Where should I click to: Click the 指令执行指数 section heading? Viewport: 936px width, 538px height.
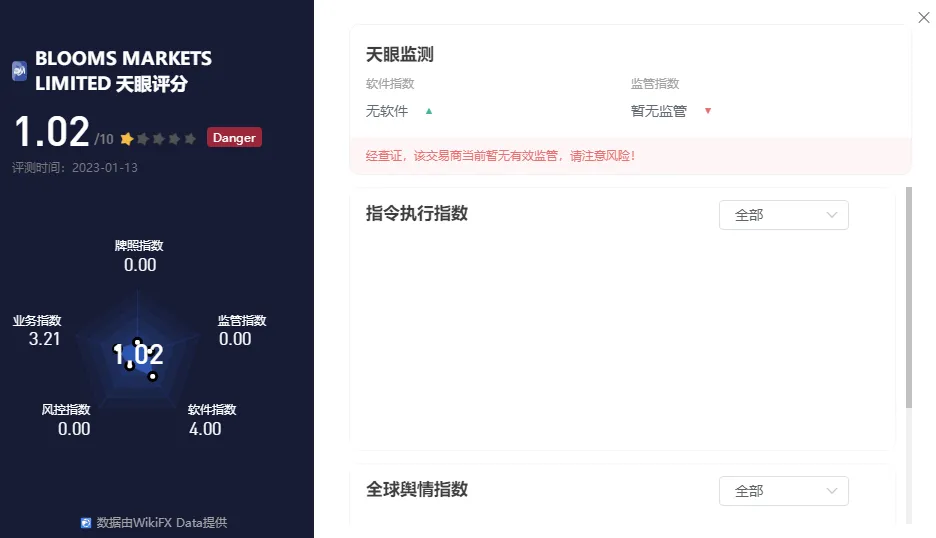[x=417, y=213]
